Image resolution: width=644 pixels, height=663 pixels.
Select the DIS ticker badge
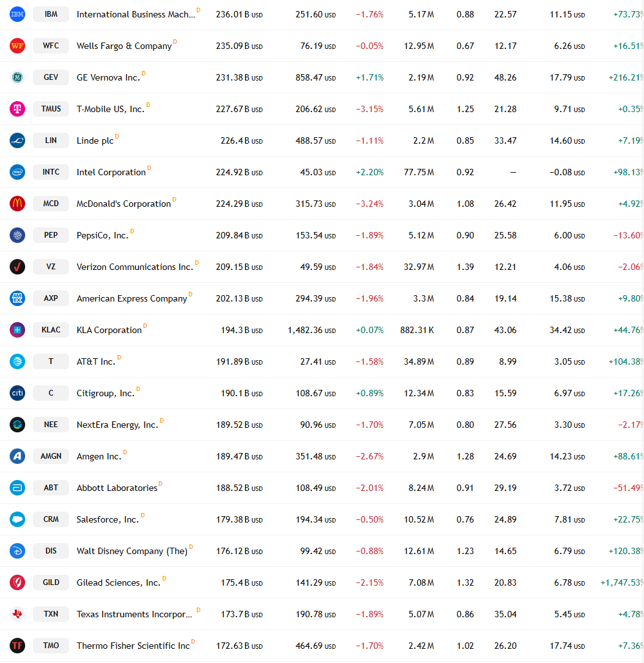(x=51, y=551)
